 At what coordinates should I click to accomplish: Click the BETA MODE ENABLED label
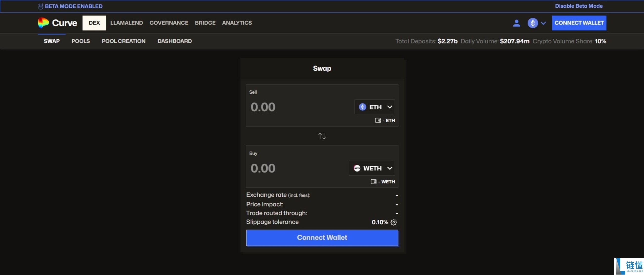74,6
